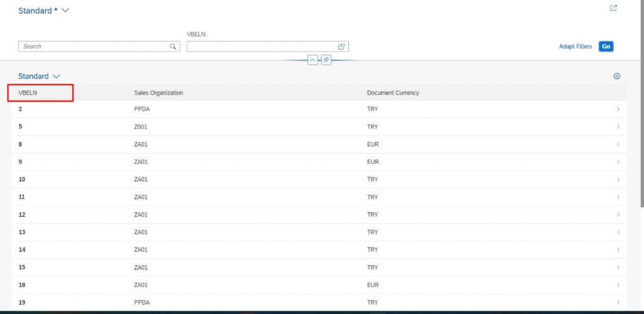
Task: Click the Sales Organization column header
Action: tap(158, 93)
